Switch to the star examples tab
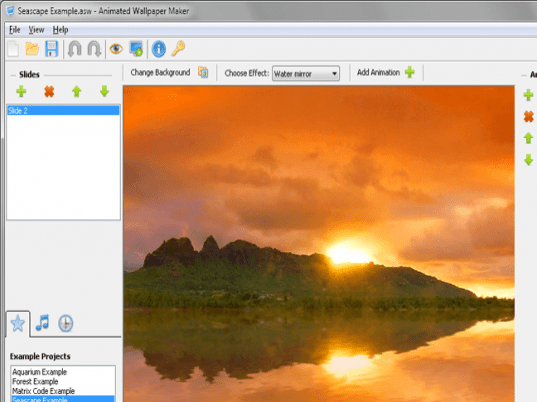Image resolution: width=537 pixels, height=402 pixels. [x=18, y=323]
